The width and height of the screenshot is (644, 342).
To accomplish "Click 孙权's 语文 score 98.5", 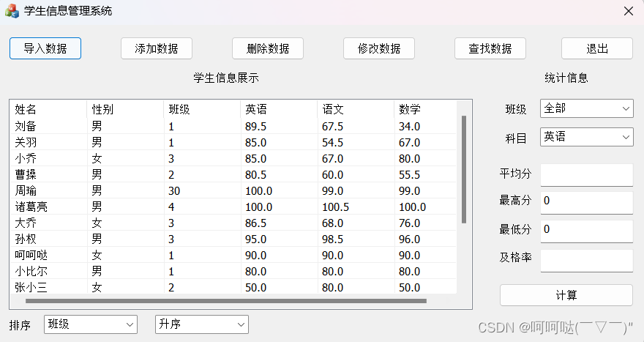I will click(x=332, y=239).
